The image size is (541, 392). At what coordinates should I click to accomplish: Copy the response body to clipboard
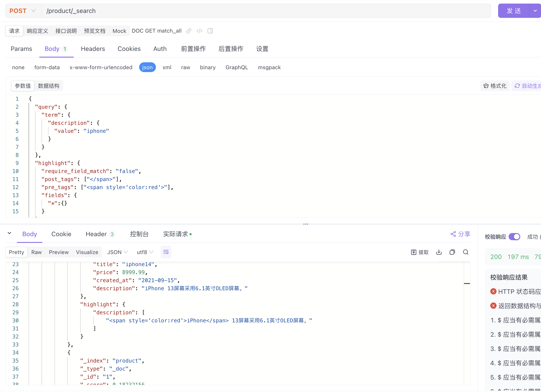452,252
